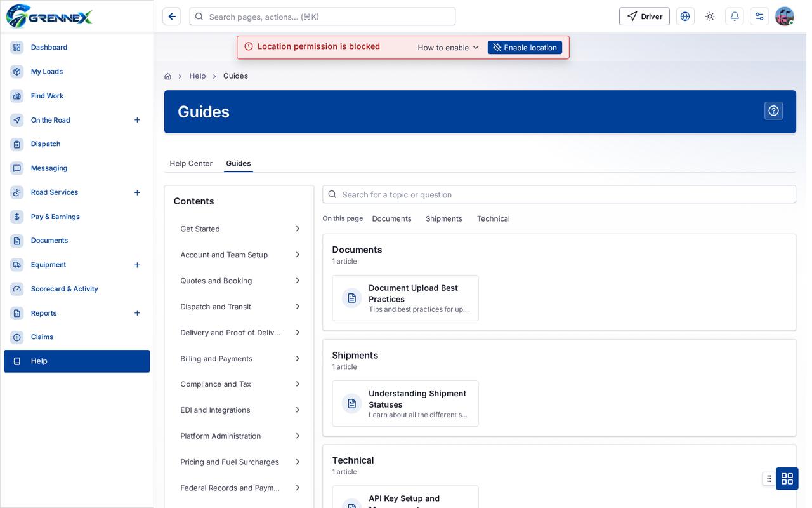812x508 pixels.
Task: Click the help question-mark icon in Guides banner
Action: [773, 111]
